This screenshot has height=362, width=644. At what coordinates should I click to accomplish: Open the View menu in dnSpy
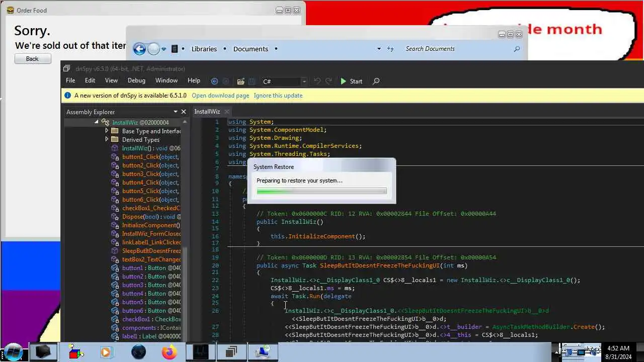point(111,80)
